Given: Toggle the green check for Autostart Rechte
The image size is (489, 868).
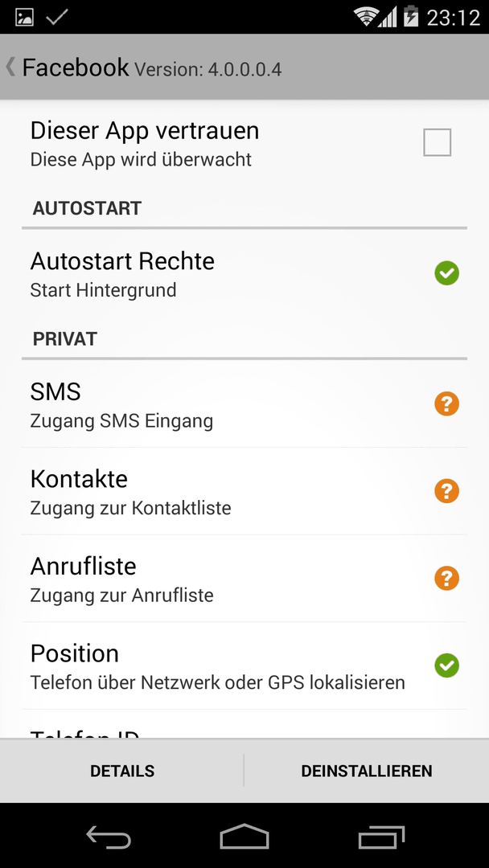Looking at the screenshot, I should (x=446, y=273).
